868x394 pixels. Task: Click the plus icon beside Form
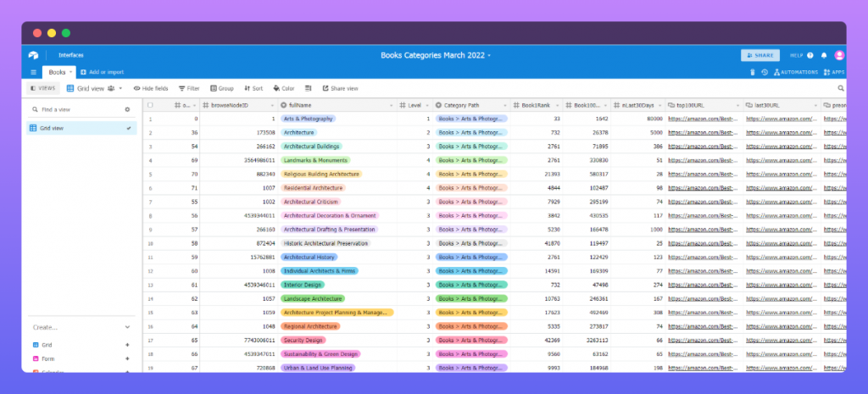(127, 358)
